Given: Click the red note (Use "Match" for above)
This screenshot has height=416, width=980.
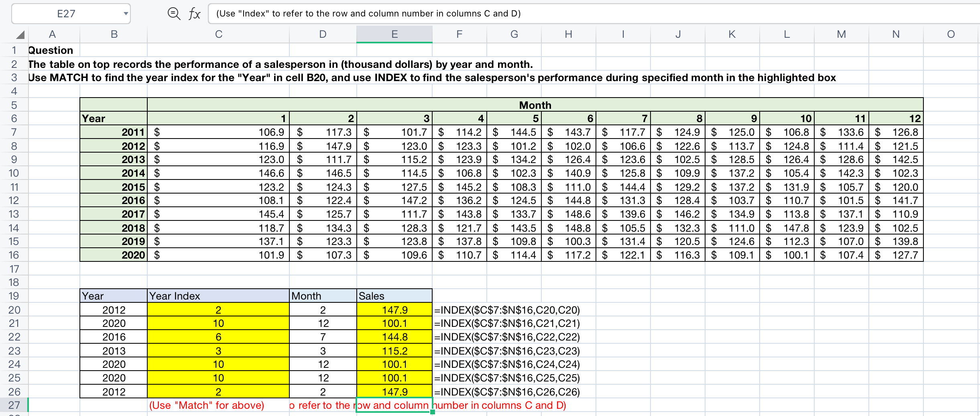Looking at the screenshot, I should point(207,405).
